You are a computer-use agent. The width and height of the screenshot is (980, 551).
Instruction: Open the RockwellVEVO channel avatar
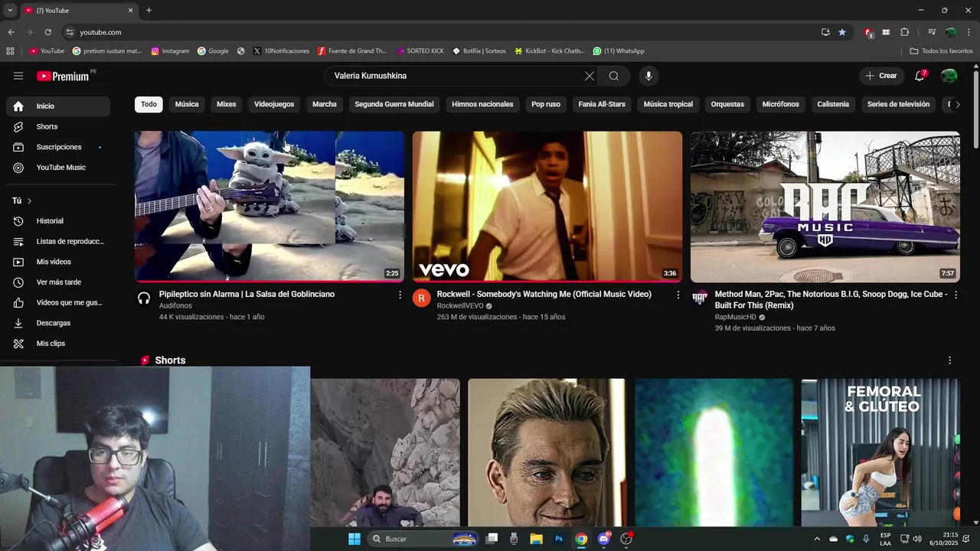point(422,298)
